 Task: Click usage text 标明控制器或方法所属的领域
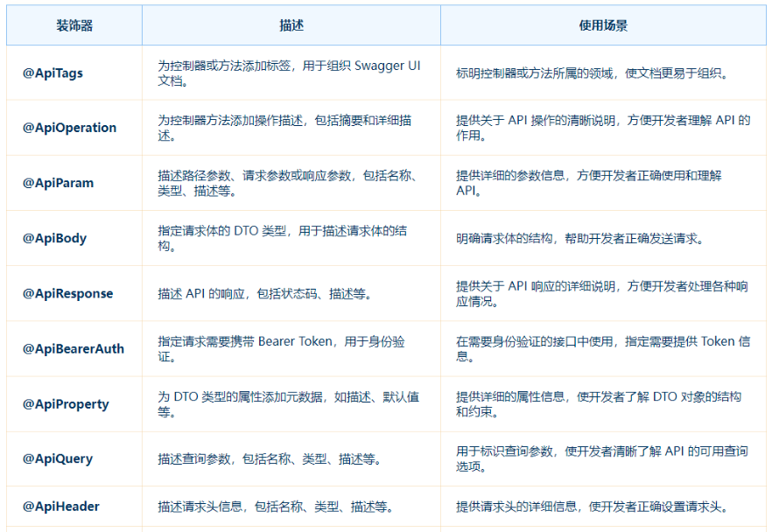tap(593, 73)
